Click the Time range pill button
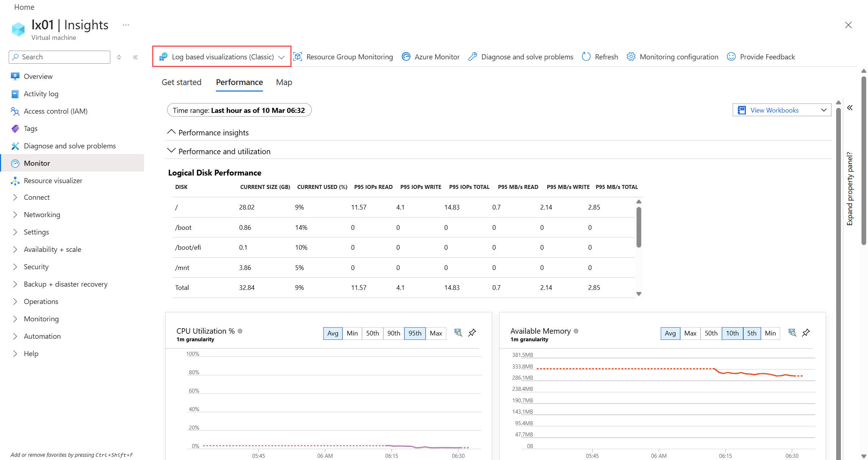Image resolution: width=868 pixels, height=460 pixels. pos(239,110)
